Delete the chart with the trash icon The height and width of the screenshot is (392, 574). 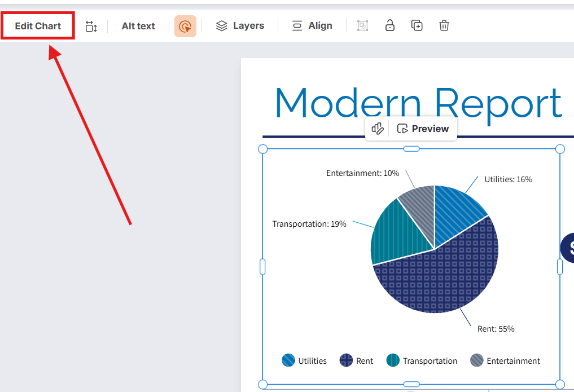point(444,26)
